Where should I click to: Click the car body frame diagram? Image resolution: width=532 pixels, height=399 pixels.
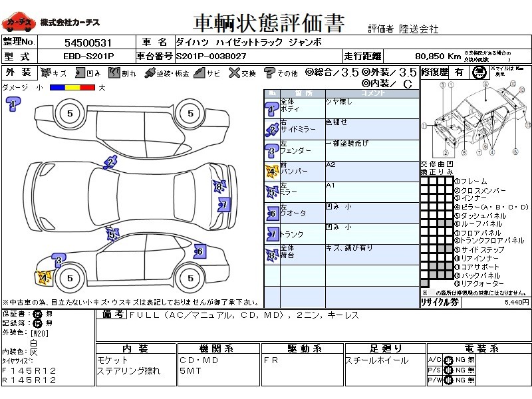point(475,119)
